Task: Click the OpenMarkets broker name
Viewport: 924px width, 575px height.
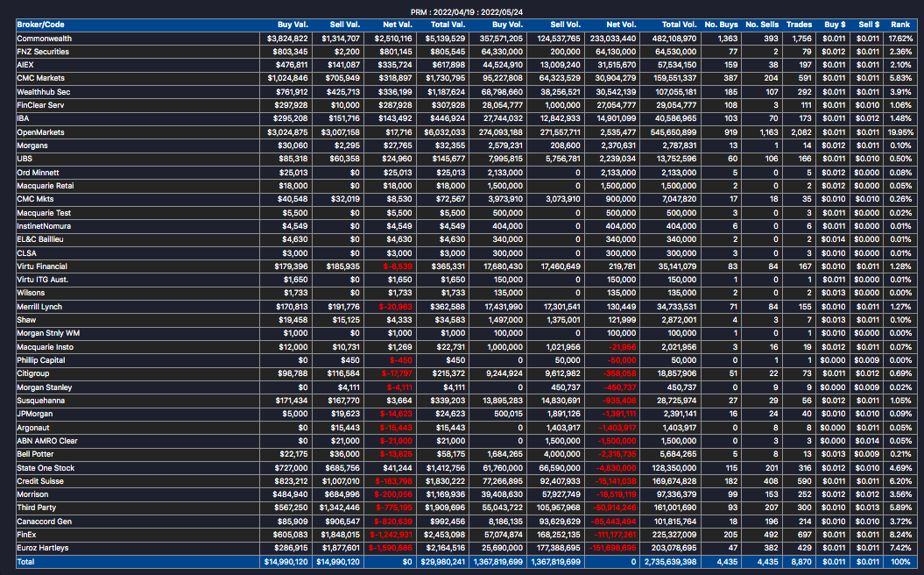Action: pos(40,132)
